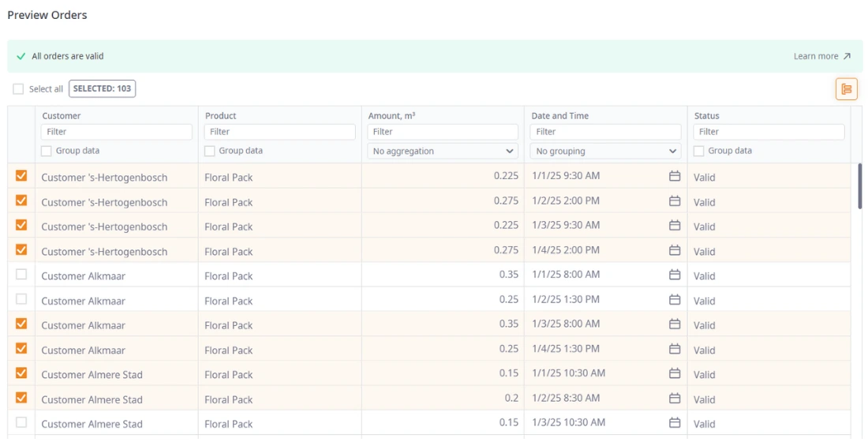The image size is (868, 442).
Task: Open calendar picker for 1/3/25 10:30 AM
Action: click(x=674, y=422)
